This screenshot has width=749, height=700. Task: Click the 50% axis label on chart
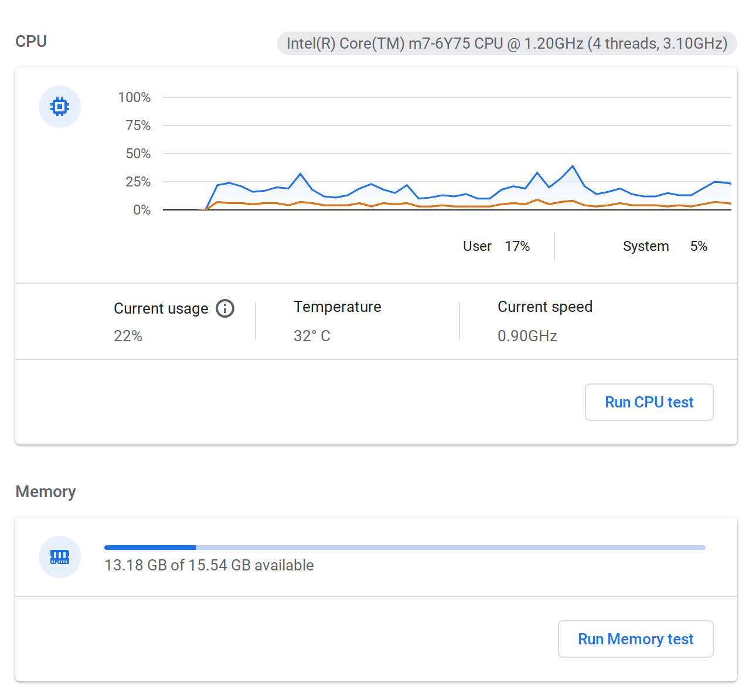pyautogui.click(x=138, y=154)
